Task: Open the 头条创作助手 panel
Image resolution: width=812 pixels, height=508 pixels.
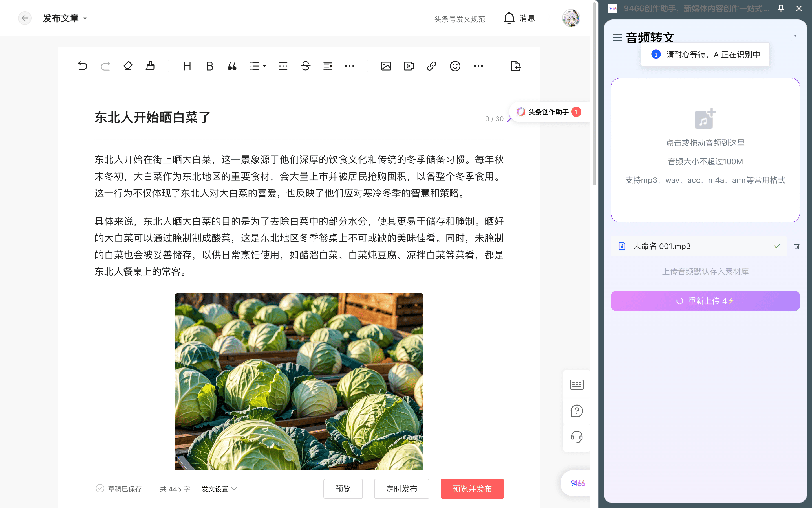Action: [549, 112]
